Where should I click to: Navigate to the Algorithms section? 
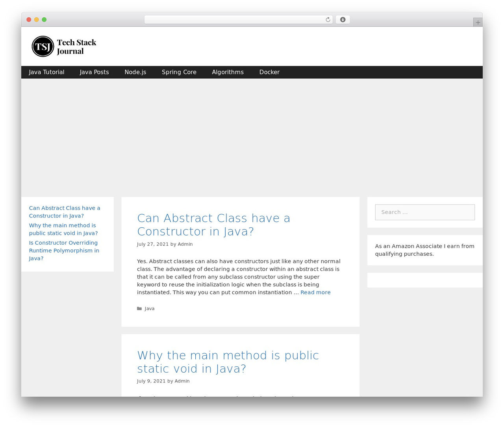[x=228, y=72]
